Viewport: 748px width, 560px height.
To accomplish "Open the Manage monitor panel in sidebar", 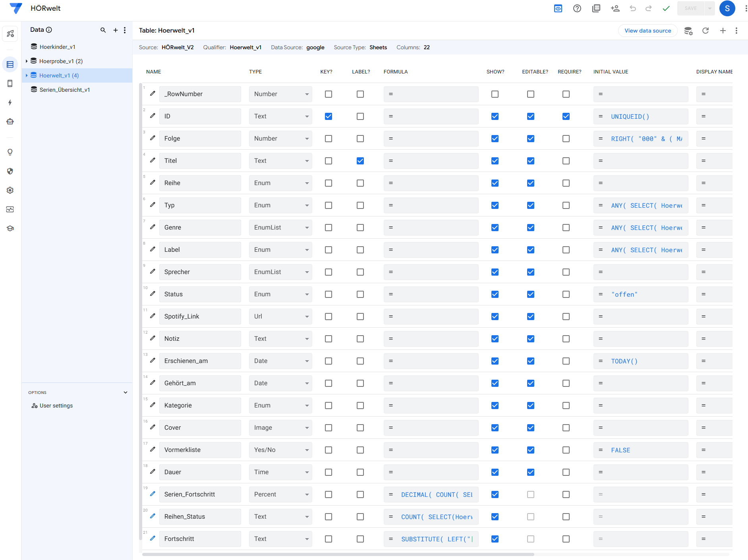I will (x=10, y=209).
